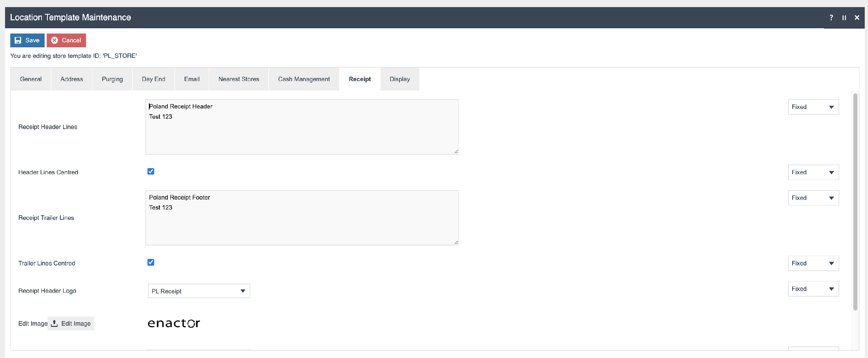The height and width of the screenshot is (358, 868).
Task: Click the Cancel red X icon
Action: pos(55,40)
